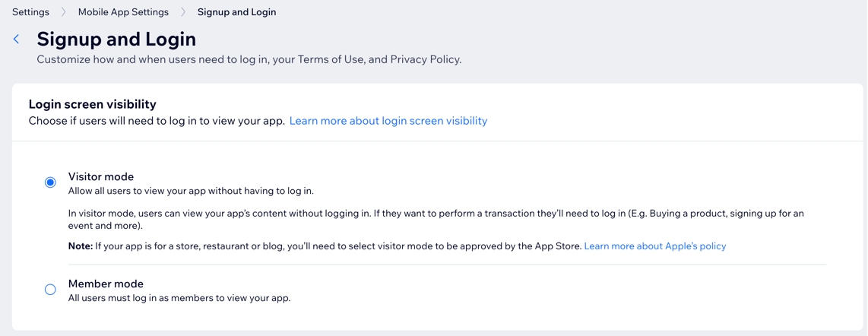Click the 'In visitor mode' explanation paragraph
The image size is (868, 336).
[x=436, y=220]
